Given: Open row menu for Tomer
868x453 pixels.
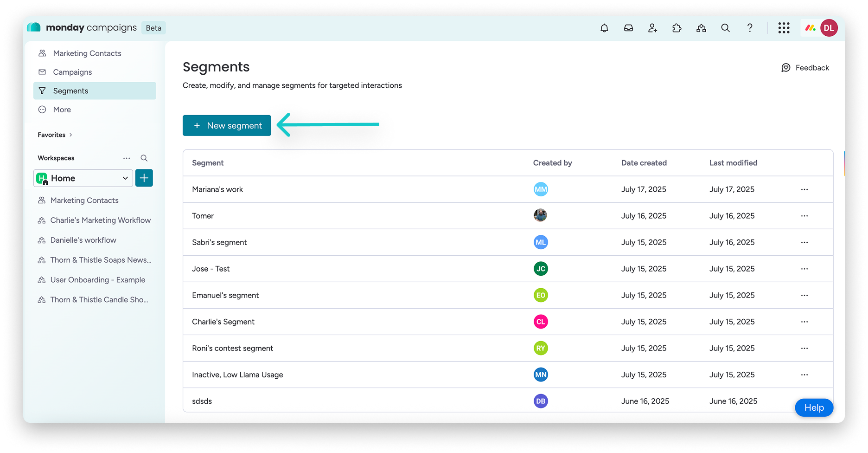Looking at the screenshot, I should click(x=804, y=216).
